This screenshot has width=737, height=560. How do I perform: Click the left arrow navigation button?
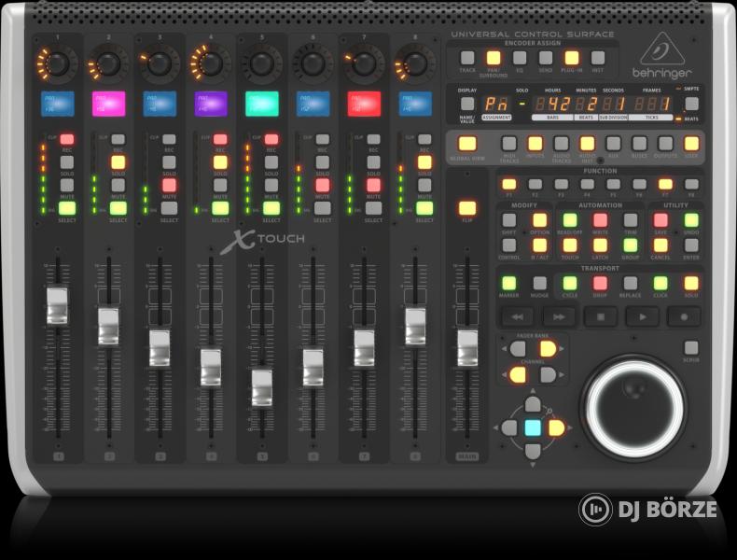[509, 427]
